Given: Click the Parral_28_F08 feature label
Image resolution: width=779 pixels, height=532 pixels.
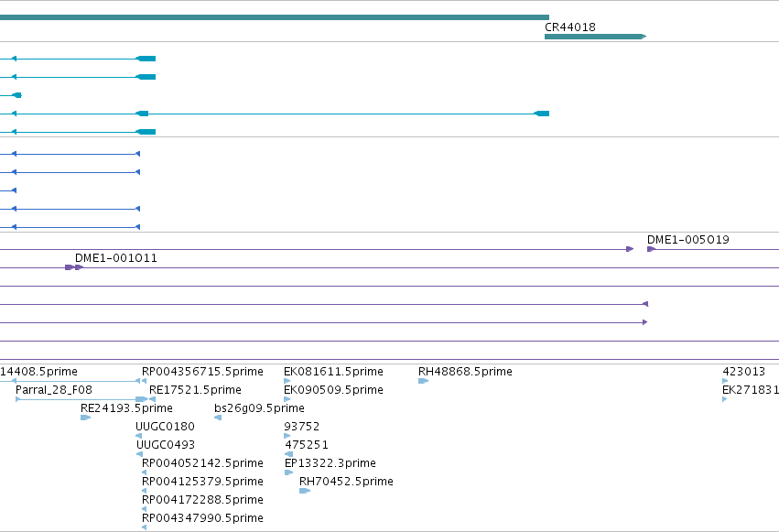Looking at the screenshot, I should tap(54, 390).
